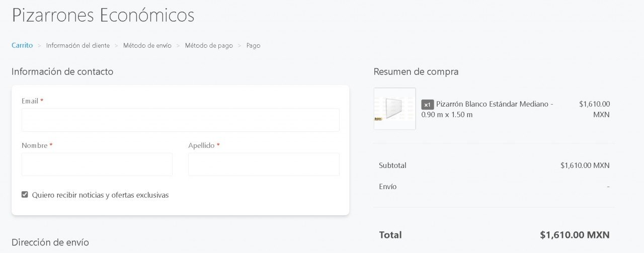
Task: Focus the Email input field
Action: [180, 120]
